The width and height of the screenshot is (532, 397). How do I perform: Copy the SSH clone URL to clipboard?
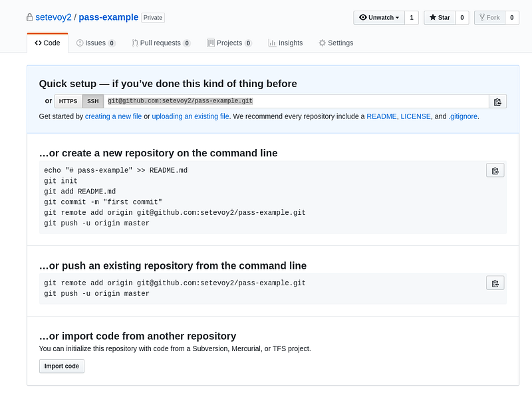point(497,102)
